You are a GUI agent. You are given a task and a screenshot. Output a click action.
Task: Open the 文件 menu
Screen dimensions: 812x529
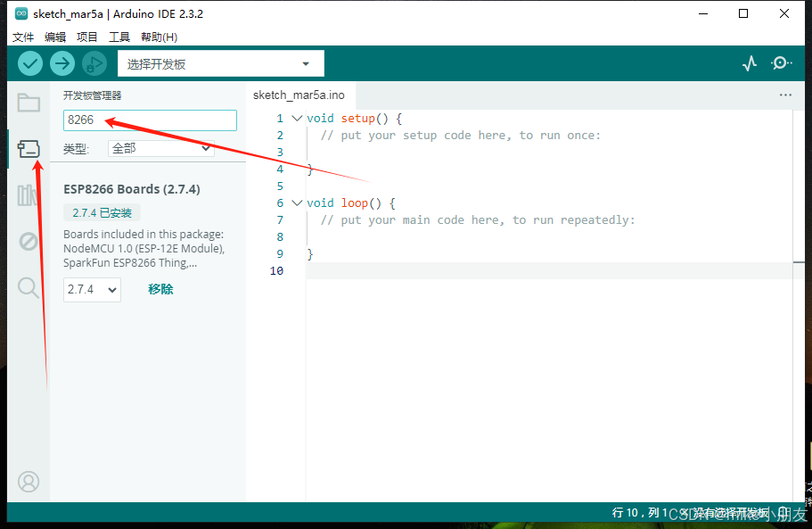coord(23,37)
